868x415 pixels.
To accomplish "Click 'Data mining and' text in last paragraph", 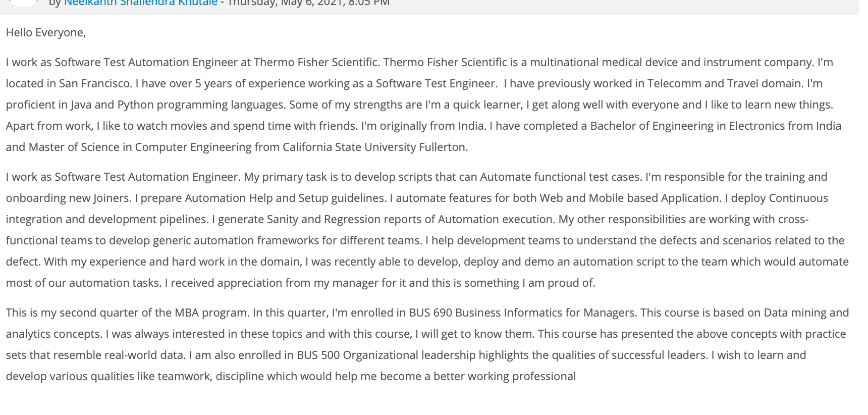I will tap(806, 313).
